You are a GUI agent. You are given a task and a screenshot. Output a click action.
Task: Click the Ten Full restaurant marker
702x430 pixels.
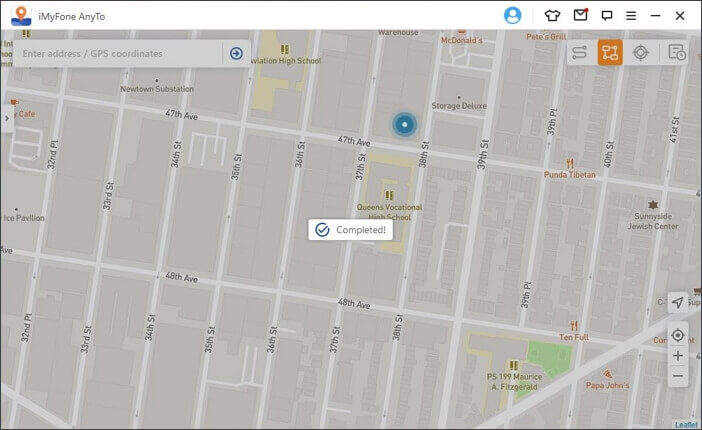[x=574, y=326]
